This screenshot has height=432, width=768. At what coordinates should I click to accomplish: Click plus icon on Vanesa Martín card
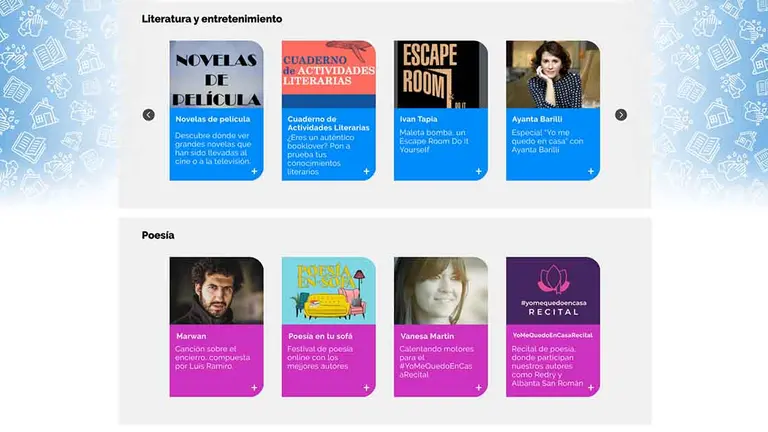479,387
